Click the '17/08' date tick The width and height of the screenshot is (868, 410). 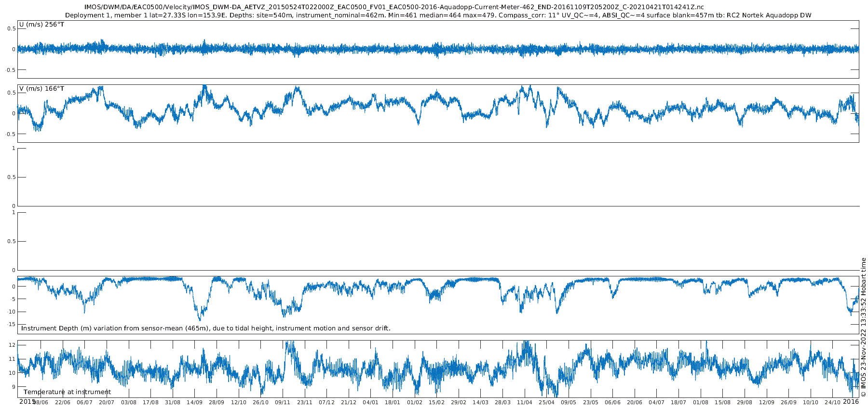[x=150, y=403]
